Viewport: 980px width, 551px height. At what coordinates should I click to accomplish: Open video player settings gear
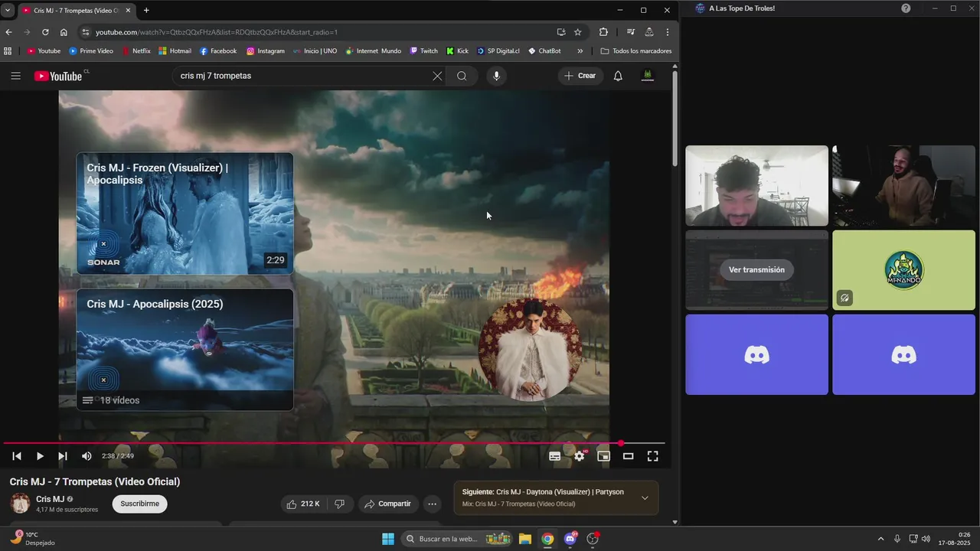[580, 456]
